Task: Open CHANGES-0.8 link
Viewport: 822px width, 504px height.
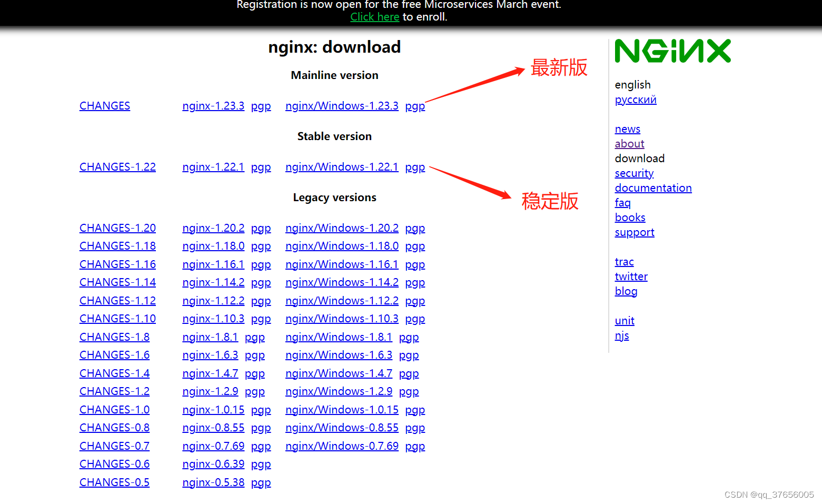Action: point(114,428)
